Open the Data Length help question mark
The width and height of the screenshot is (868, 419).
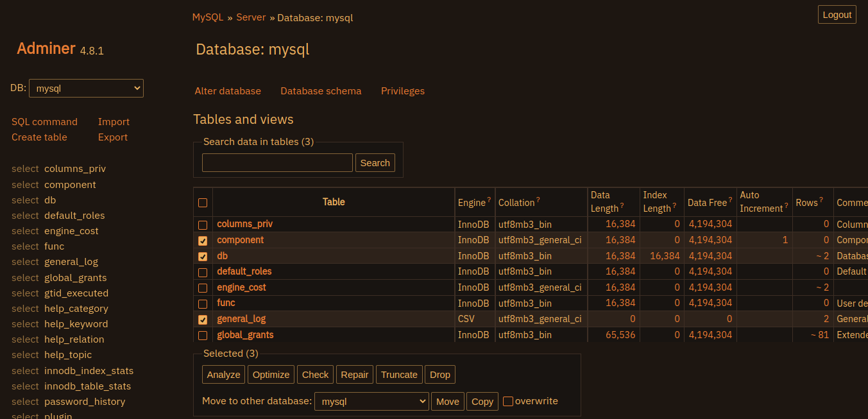pos(622,205)
